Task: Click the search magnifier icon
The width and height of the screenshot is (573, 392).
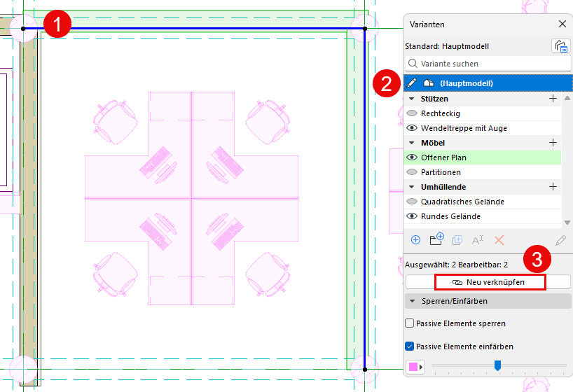Action: [413, 64]
